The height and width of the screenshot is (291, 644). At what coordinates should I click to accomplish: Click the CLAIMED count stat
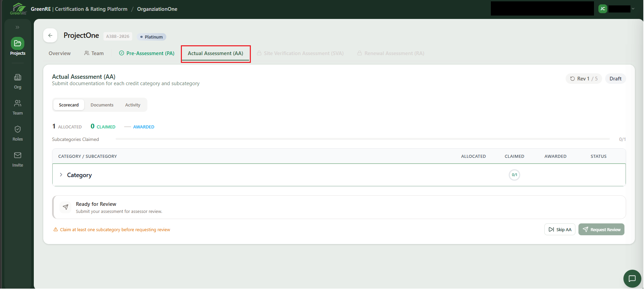tap(103, 126)
